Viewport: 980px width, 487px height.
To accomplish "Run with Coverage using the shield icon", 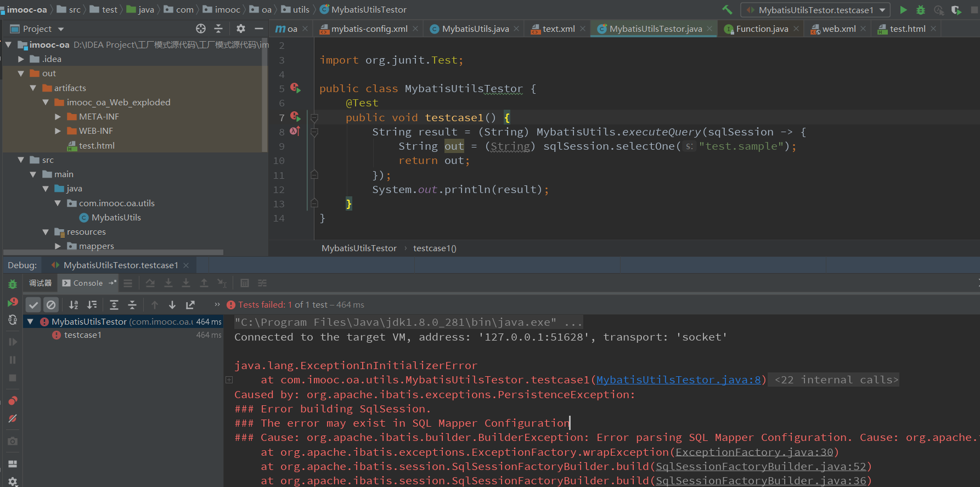I will point(956,10).
